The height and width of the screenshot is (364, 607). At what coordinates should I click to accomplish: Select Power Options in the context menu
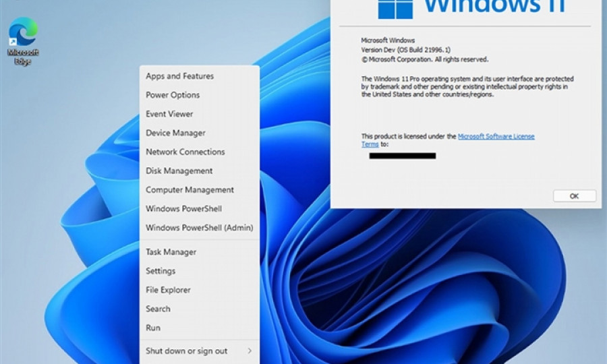(173, 95)
